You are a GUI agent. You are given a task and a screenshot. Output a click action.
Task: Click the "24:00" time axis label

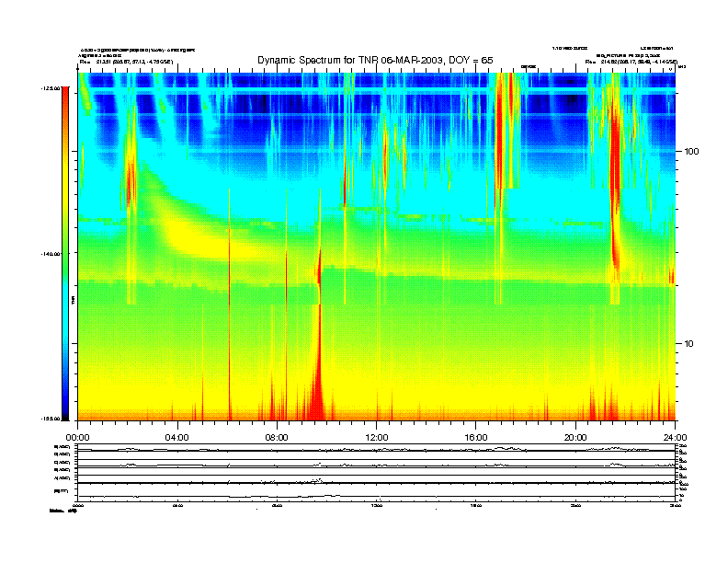[x=675, y=438]
